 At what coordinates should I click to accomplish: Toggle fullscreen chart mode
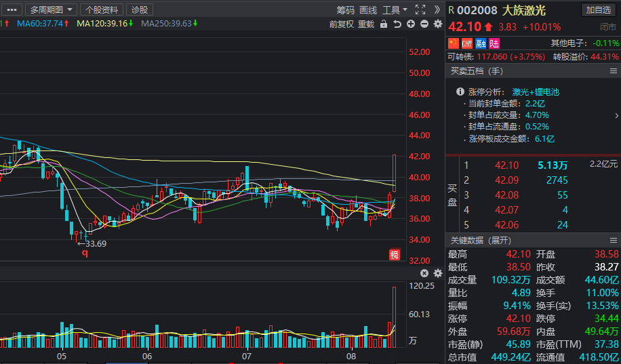(x=420, y=9)
